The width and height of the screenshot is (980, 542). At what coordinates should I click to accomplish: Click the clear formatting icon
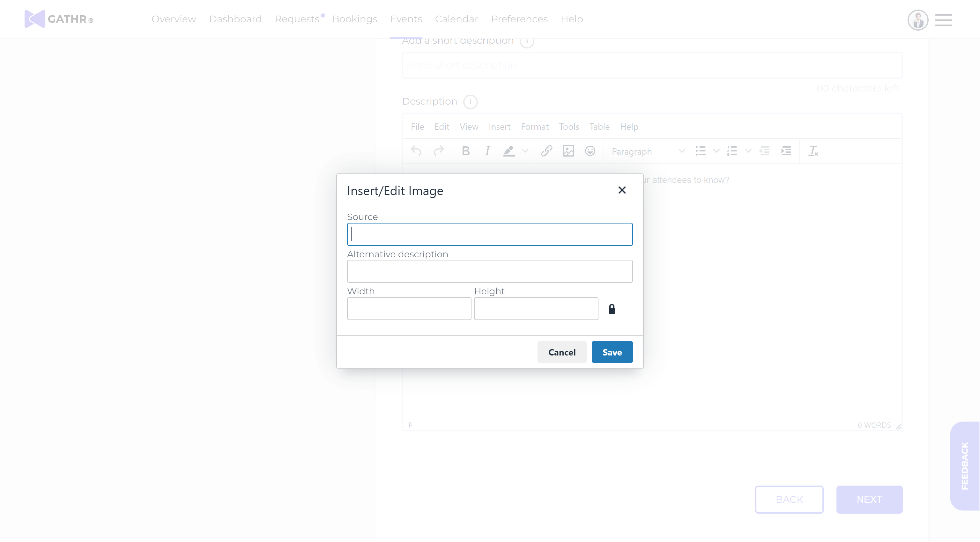pyautogui.click(x=813, y=151)
